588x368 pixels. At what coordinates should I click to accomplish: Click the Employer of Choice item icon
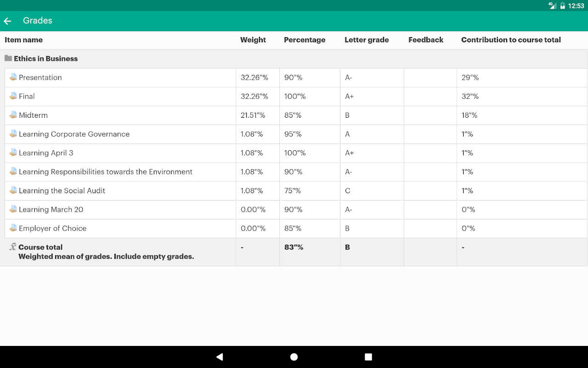[13, 228]
